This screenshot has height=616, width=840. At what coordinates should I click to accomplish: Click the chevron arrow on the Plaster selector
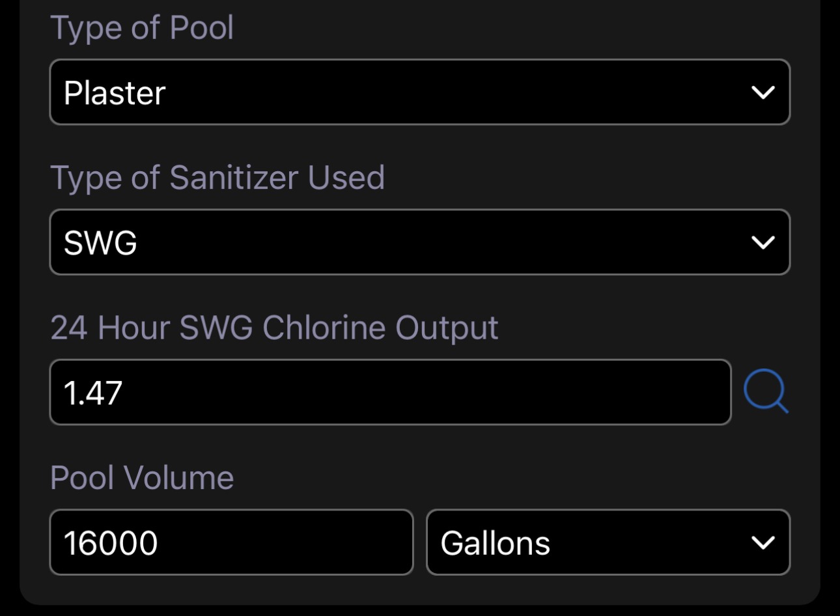763,92
